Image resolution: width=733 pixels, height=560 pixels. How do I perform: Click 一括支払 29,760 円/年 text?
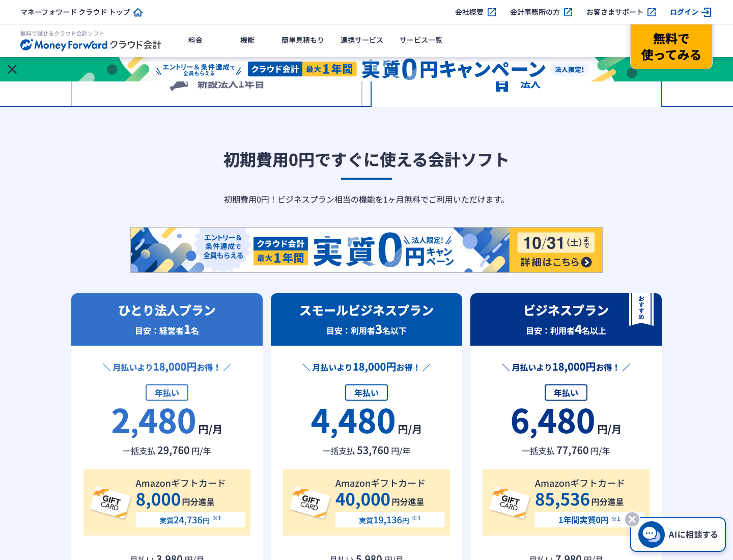(x=167, y=451)
